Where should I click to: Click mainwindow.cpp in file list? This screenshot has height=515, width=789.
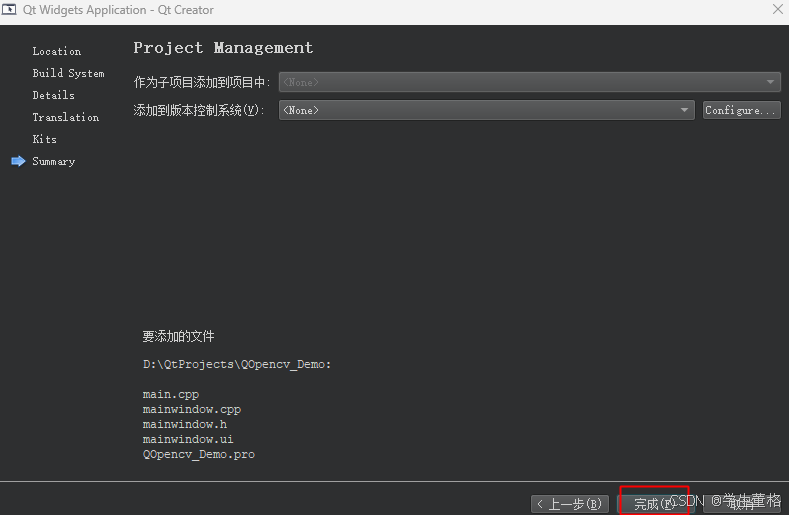pyautogui.click(x=192, y=409)
